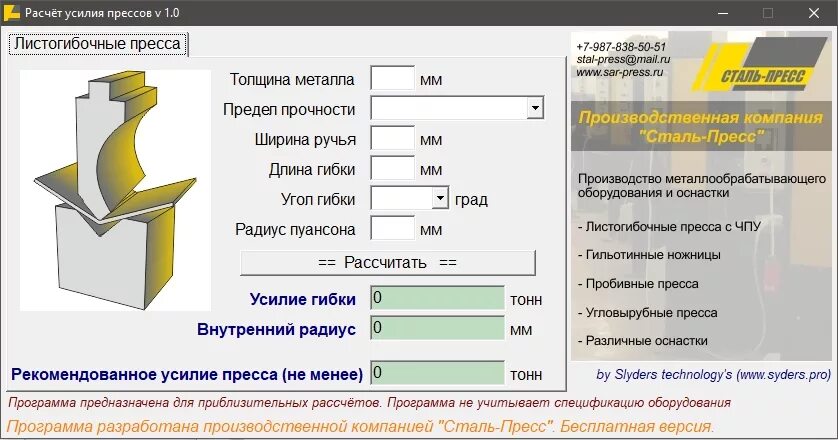This screenshot has height=440, width=838.
Task: Click the Листогибочные пресса с ЧПУ list item
Action: click(x=669, y=226)
